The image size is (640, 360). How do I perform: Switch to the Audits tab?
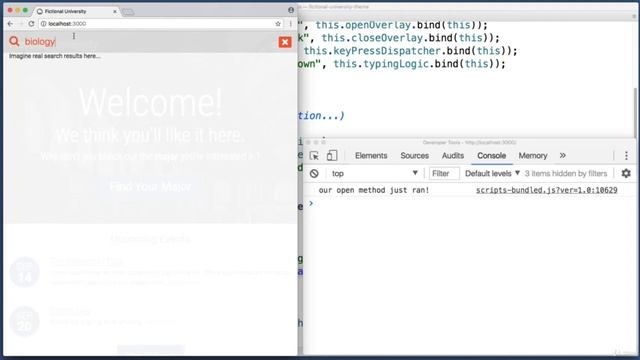click(453, 156)
